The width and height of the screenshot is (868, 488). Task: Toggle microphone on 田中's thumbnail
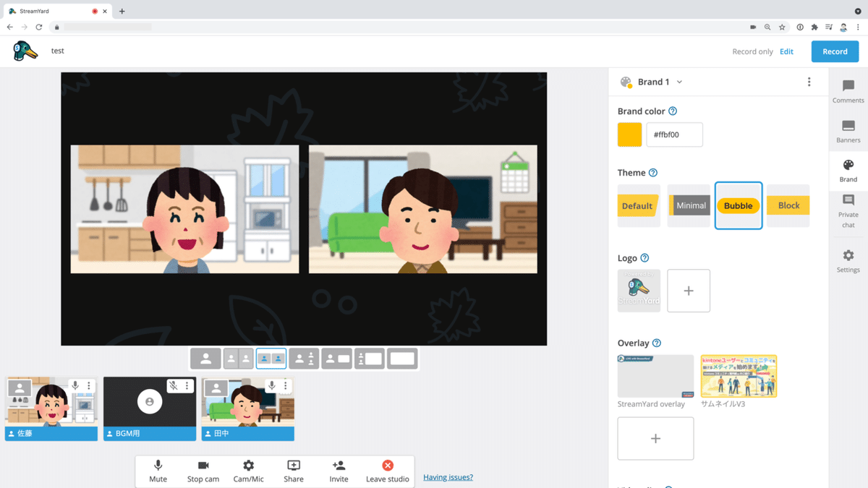pyautogui.click(x=271, y=386)
